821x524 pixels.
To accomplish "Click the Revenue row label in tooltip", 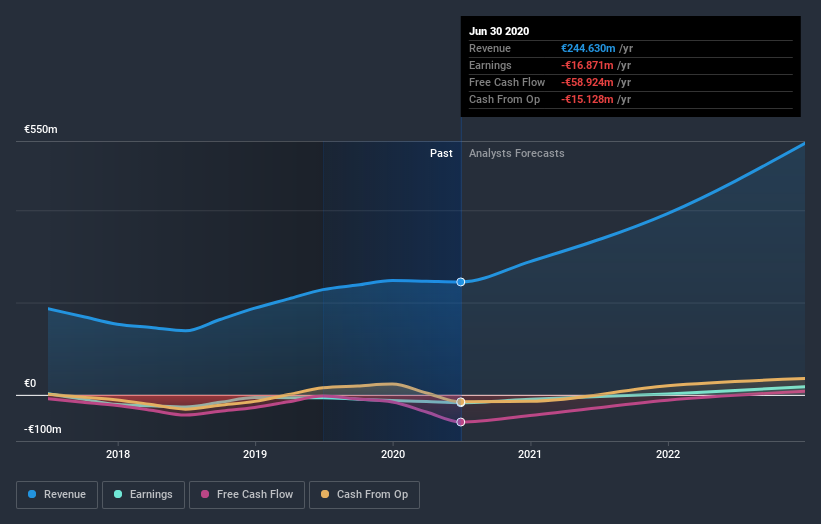I will (x=490, y=48).
